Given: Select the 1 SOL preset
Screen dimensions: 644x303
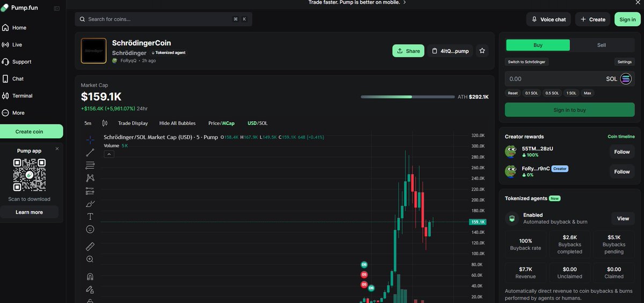Looking at the screenshot, I should pos(572,93).
